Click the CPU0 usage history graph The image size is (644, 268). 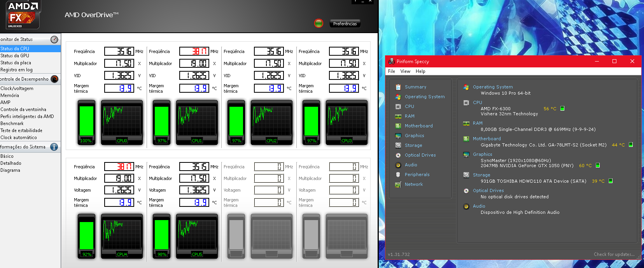(x=122, y=122)
